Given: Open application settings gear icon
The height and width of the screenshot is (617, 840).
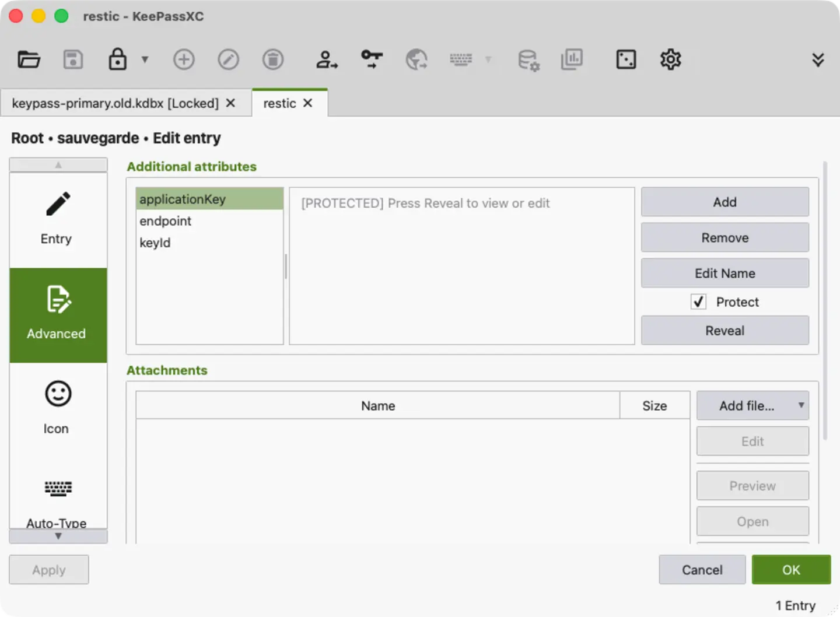Looking at the screenshot, I should click(x=671, y=59).
